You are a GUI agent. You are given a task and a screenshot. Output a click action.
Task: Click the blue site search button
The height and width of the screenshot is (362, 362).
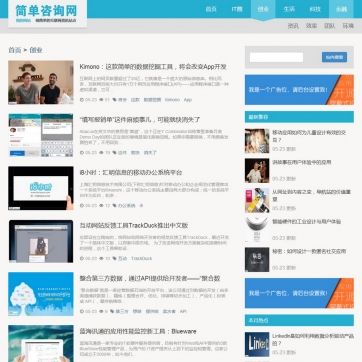click(x=334, y=57)
